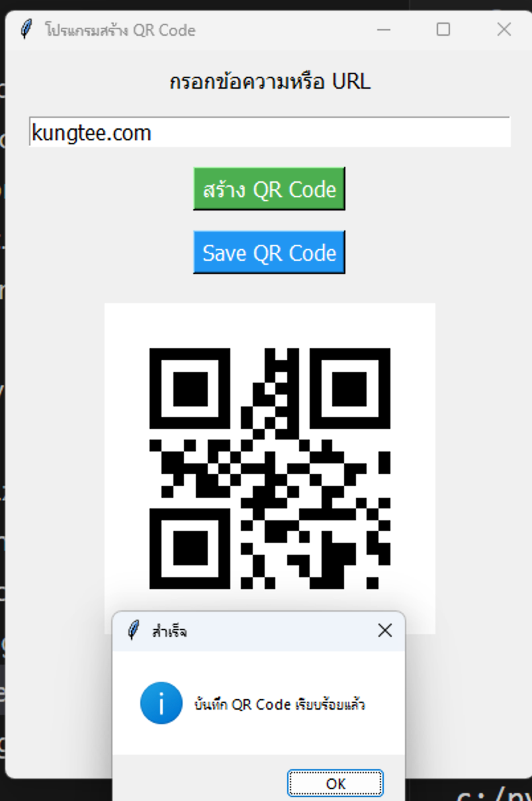The image size is (532, 801).
Task: Click the top-right finder square of QR code
Action: coord(350,389)
